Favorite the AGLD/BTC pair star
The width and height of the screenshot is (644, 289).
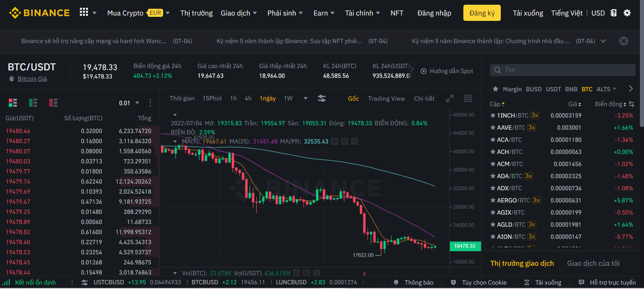pos(493,225)
